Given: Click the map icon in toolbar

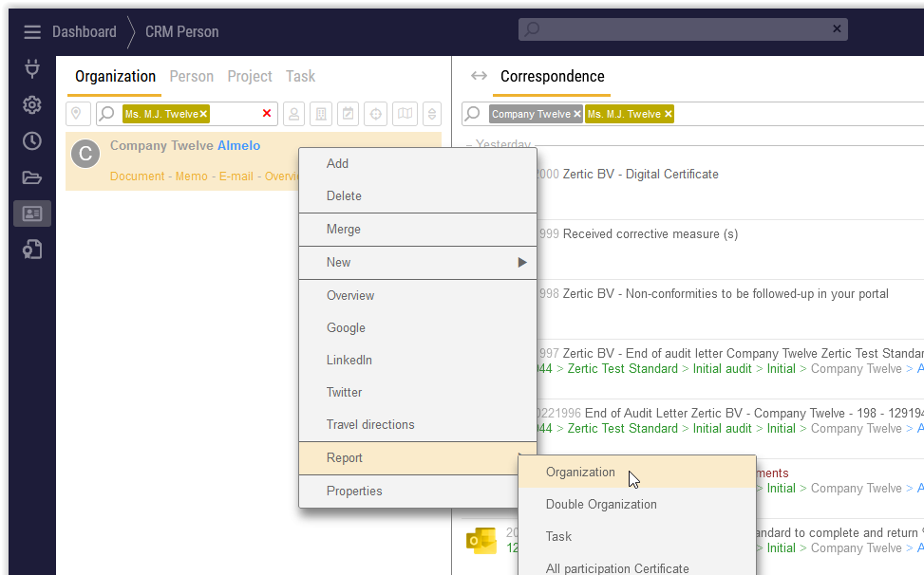Looking at the screenshot, I should pyautogui.click(x=405, y=114).
